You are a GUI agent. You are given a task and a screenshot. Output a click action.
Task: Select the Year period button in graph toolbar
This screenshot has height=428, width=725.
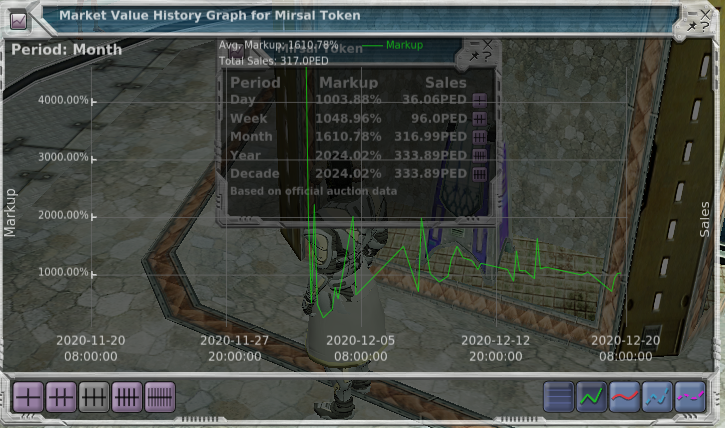(127, 397)
